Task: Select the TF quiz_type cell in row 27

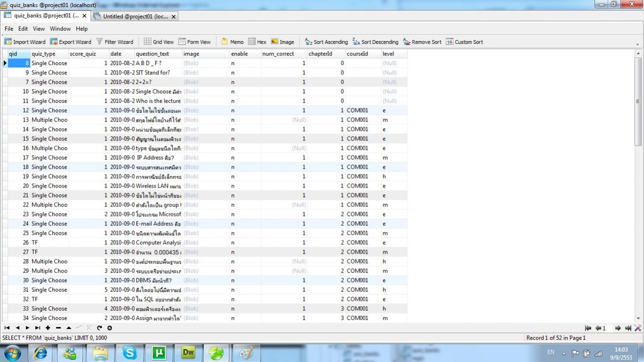Action: [x=50, y=252]
